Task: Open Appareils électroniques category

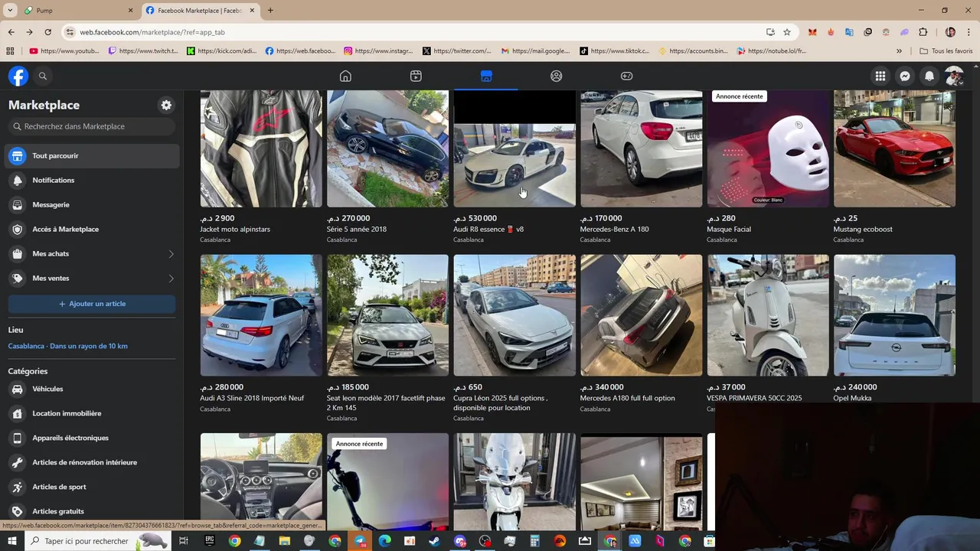Action: pyautogui.click(x=92, y=438)
